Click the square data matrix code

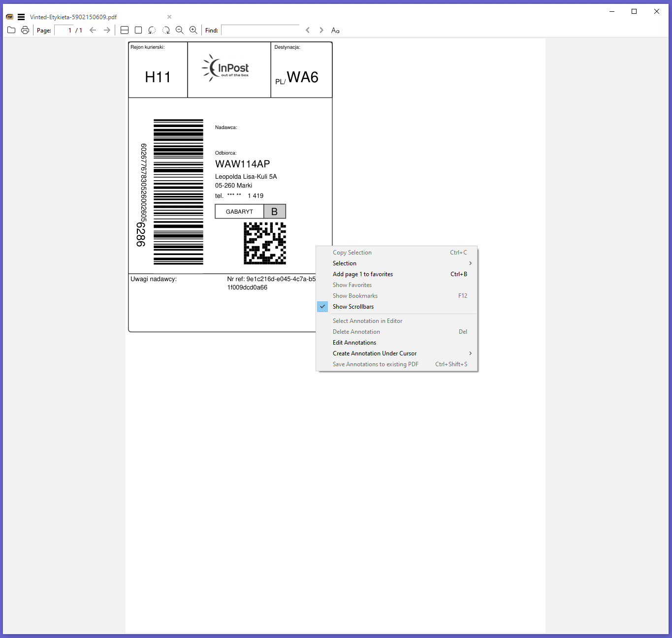[x=265, y=243]
